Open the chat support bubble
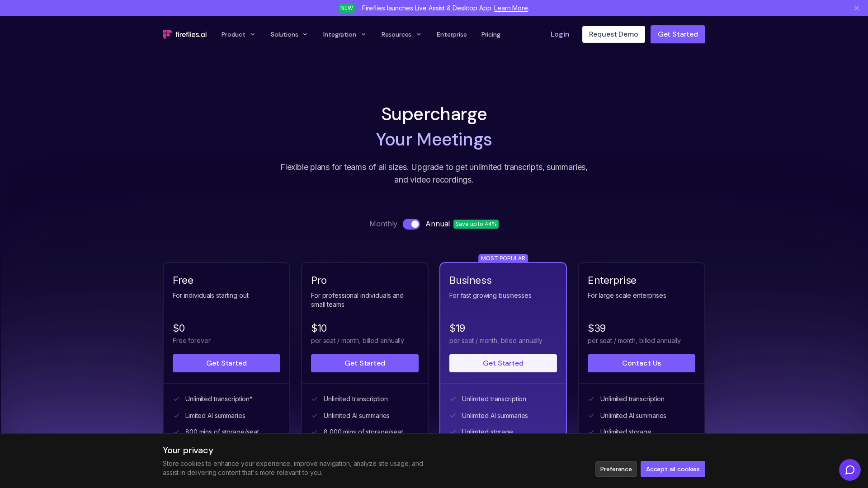Viewport: 868px width, 488px height. click(x=849, y=470)
